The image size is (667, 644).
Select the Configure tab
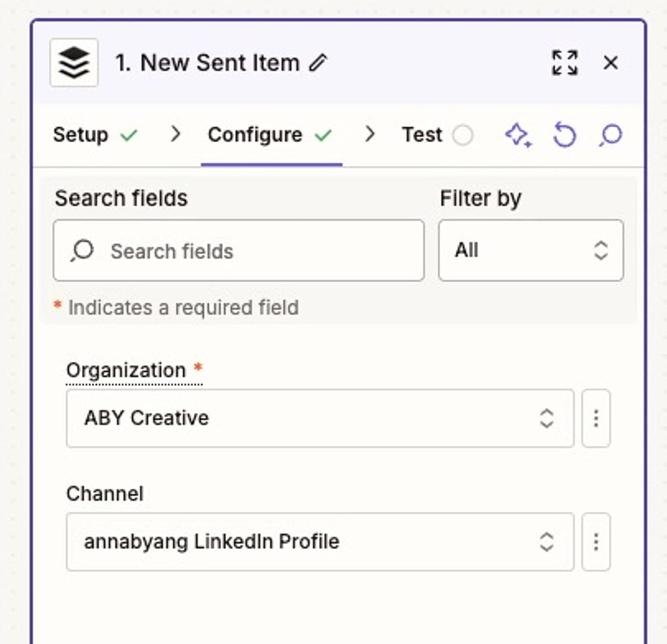point(256,135)
